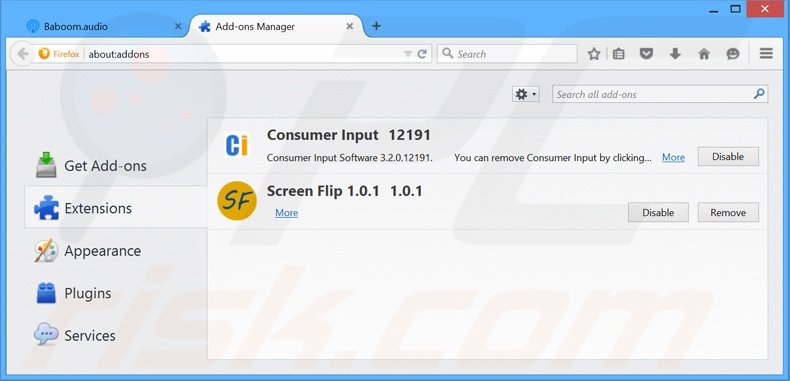Open the Appearance category
Viewport: 790px width, 381px height.
116,251
